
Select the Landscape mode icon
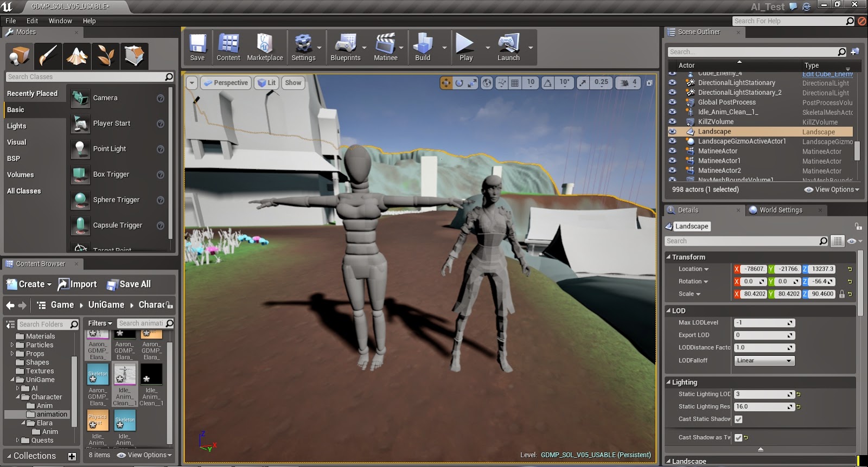tap(76, 56)
